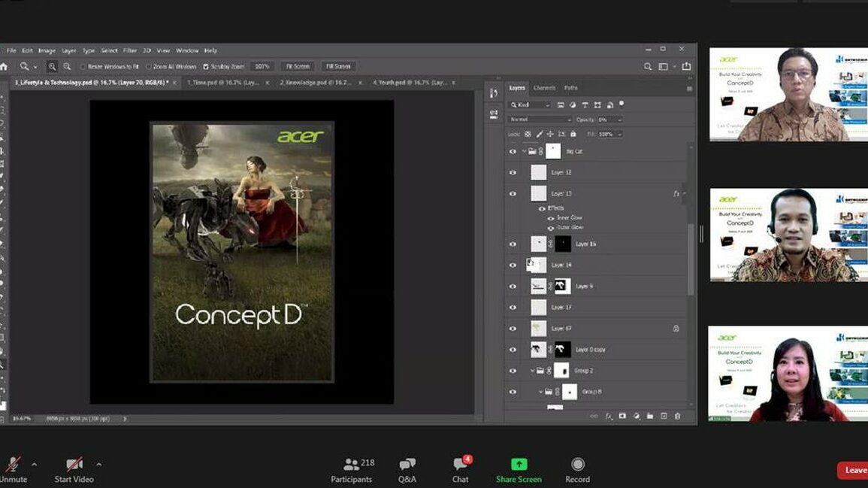Click the pixel layer filter icon

coord(561,105)
